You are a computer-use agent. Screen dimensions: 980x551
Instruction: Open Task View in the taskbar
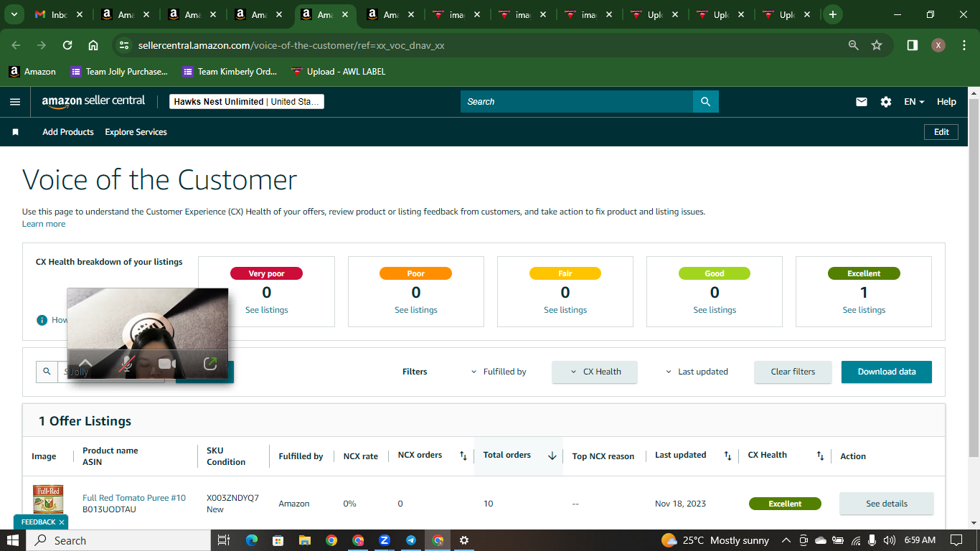pyautogui.click(x=223, y=540)
